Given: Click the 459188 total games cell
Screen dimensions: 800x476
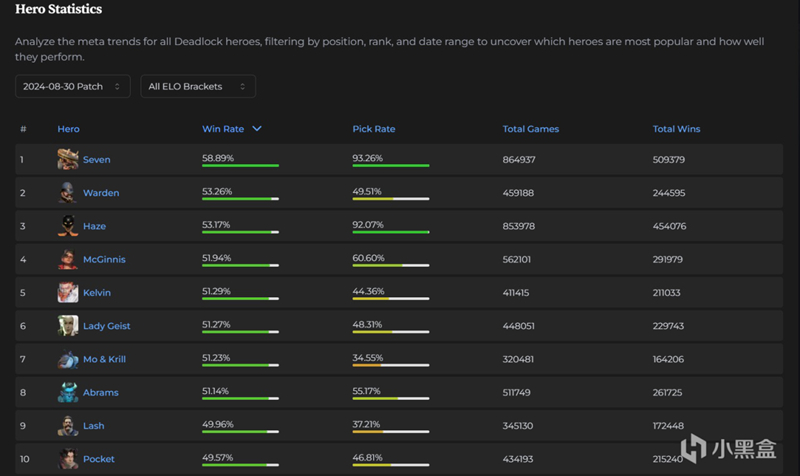Looking at the screenshot, I should [518, 193].
